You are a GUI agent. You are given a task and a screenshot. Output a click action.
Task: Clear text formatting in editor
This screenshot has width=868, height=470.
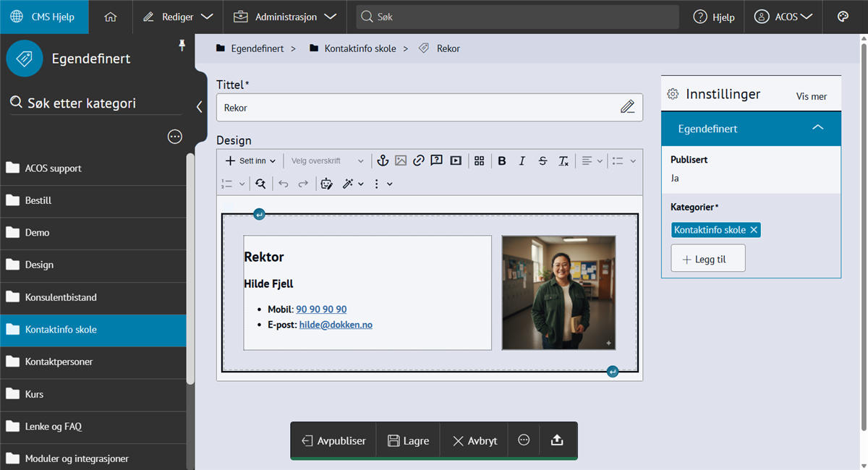(x=563, y=161)
